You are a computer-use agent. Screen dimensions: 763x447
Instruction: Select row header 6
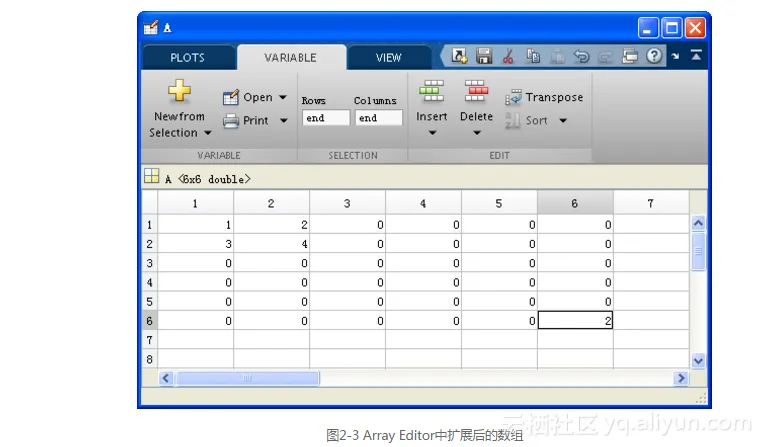coord(149,321)
